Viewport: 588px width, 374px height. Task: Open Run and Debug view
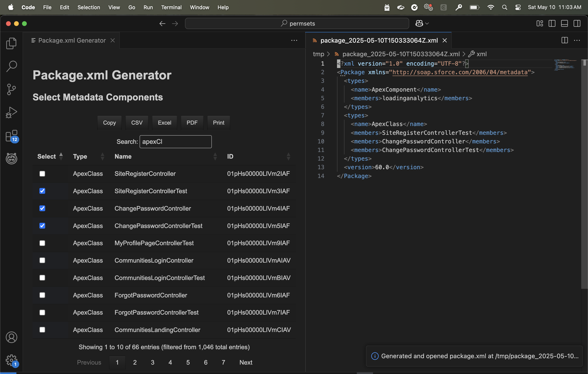click(x=11, y=112)
